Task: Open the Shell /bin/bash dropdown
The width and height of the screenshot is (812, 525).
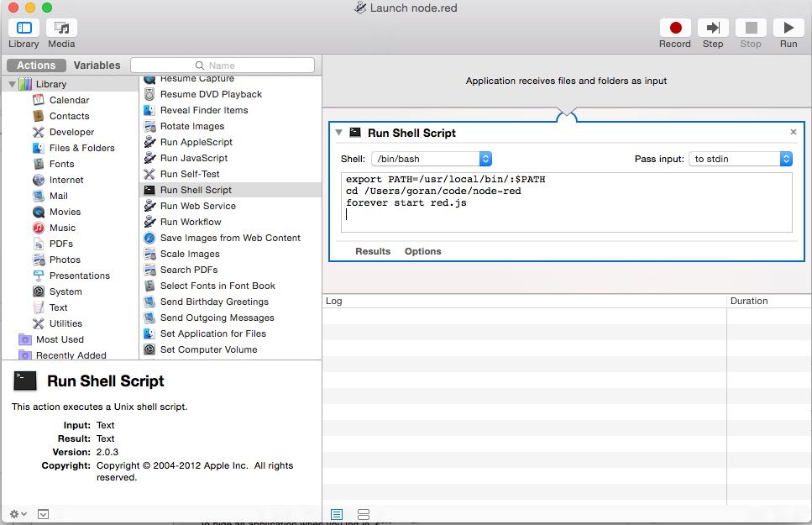Action: click(432, 159)
